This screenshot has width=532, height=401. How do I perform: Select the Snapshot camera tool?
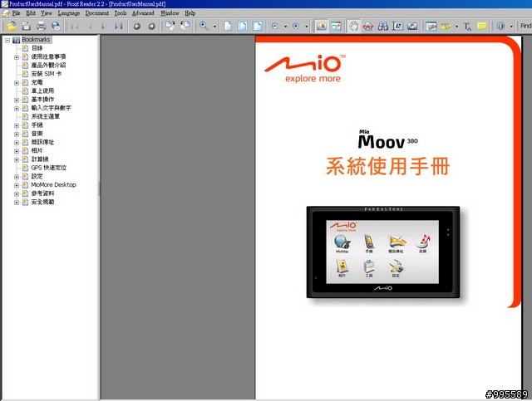point(412,26)
